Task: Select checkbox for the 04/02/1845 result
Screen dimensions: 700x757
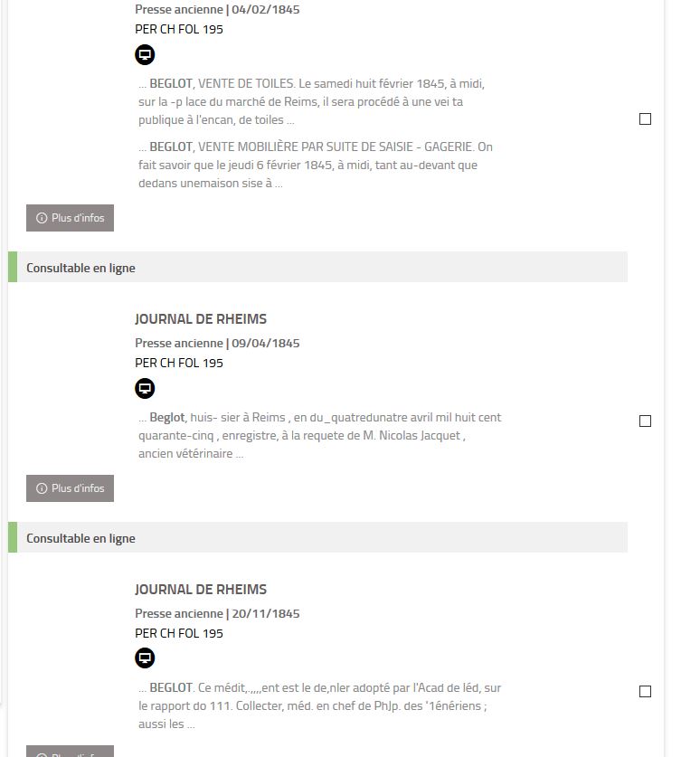Action: point(645,119)
